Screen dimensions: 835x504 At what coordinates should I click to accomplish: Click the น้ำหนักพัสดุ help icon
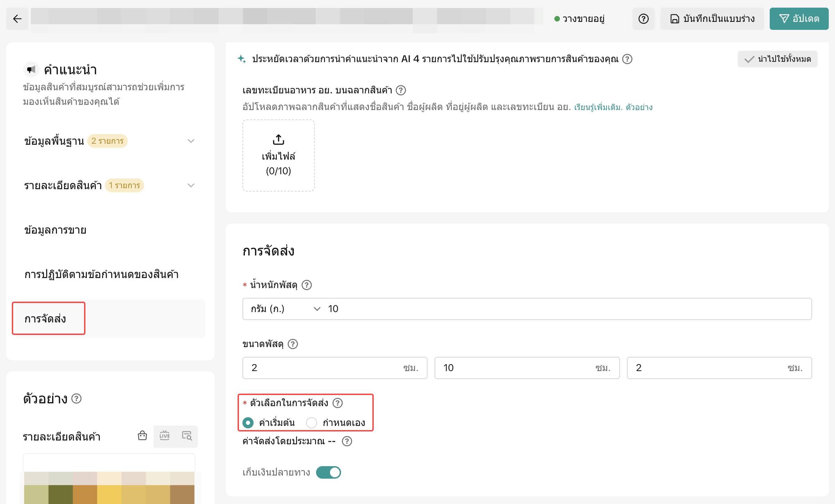(306, 285)
